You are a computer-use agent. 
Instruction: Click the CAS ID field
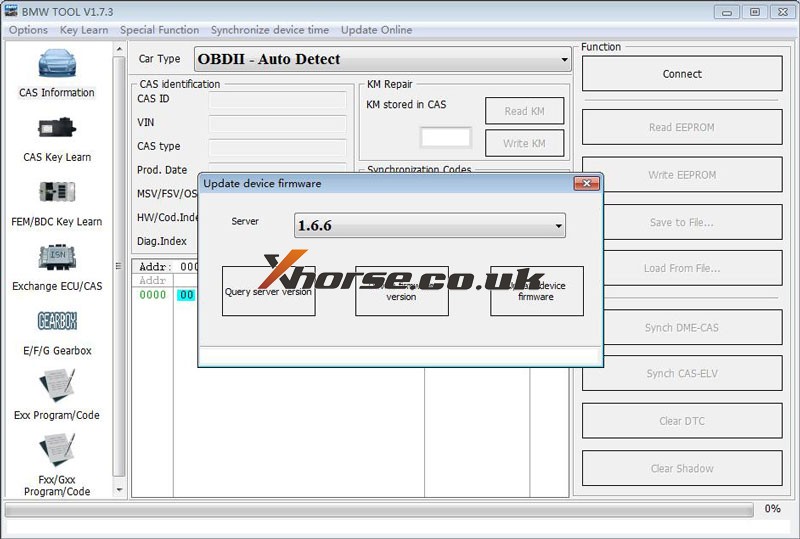[x=278, y=99]
